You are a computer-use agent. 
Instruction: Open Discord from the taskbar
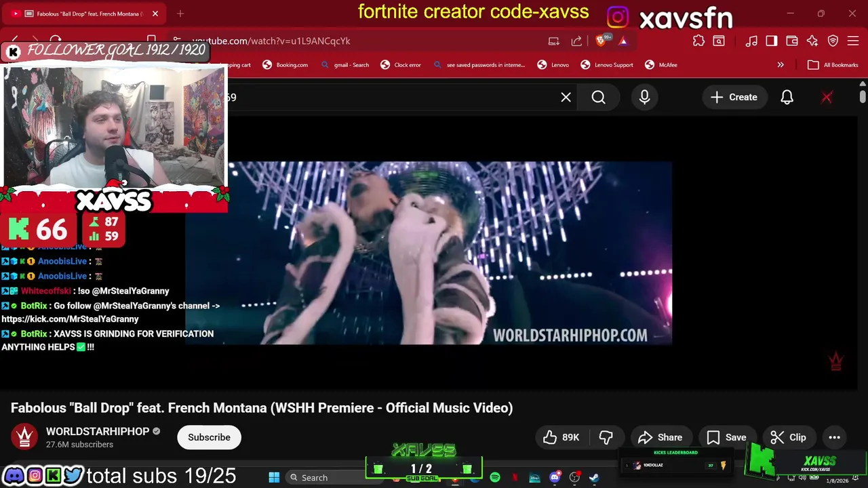tap(555, 478)
